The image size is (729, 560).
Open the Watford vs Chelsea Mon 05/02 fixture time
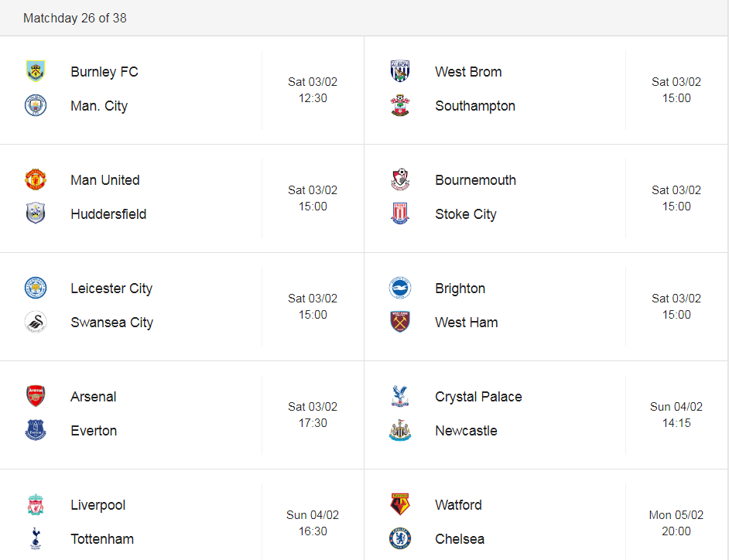click(x=676, y=523)
